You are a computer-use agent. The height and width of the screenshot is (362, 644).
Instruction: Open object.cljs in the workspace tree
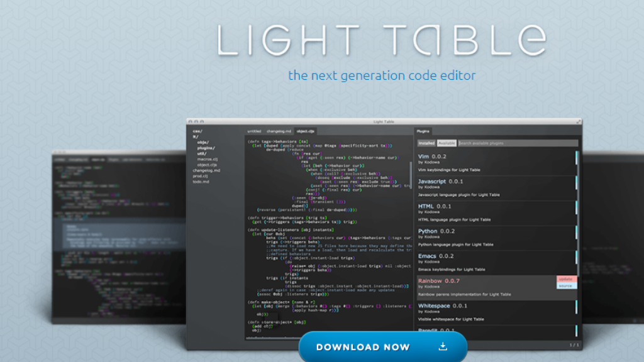point(207,165)
